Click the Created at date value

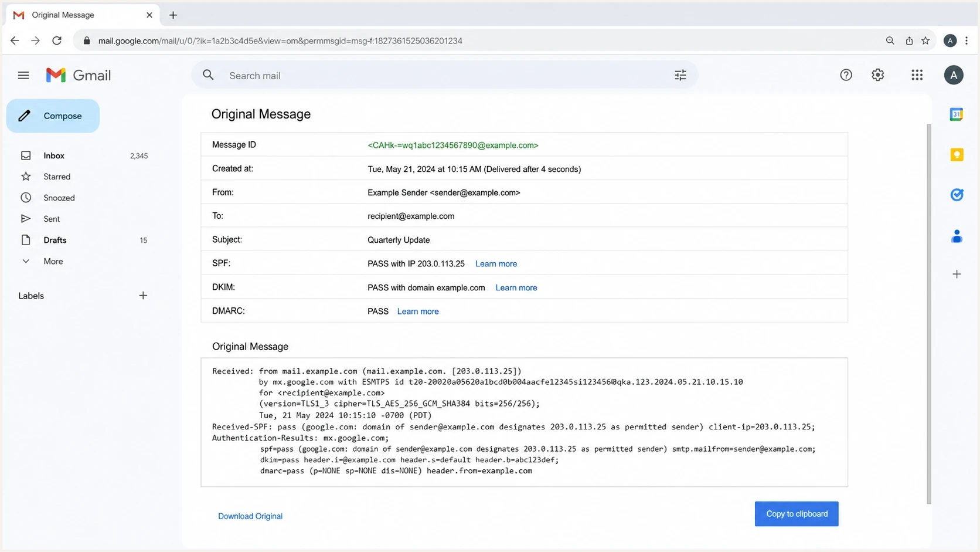pos(474,169)
